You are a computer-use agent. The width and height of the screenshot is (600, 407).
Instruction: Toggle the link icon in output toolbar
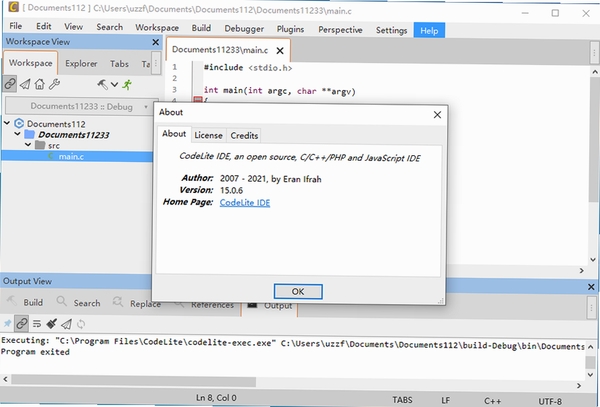click(x=21, y=324)
